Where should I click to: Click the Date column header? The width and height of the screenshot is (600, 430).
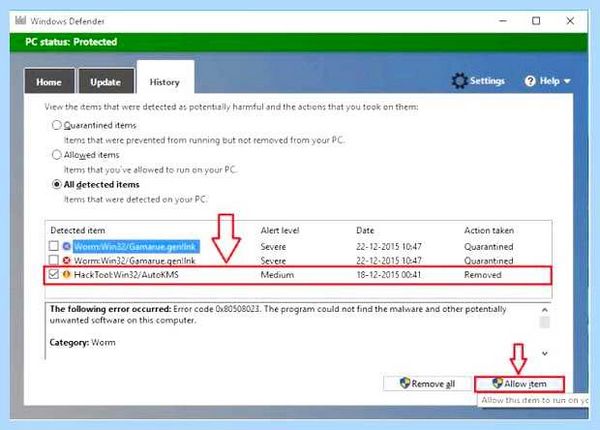tap(365, 230)
